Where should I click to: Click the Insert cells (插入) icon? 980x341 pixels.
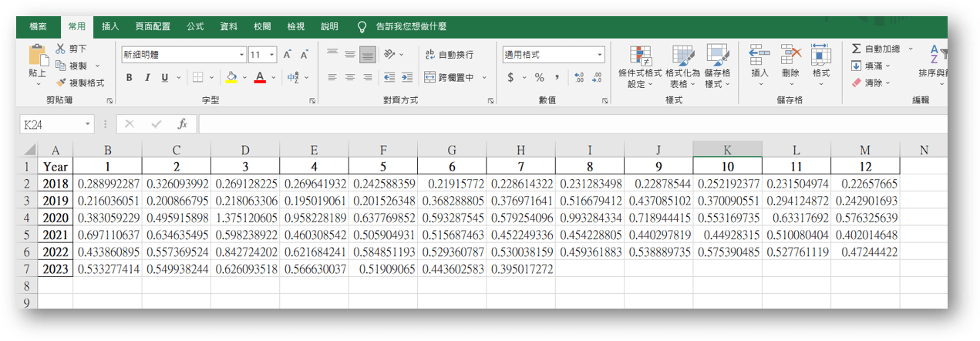(x=760, y=54)
